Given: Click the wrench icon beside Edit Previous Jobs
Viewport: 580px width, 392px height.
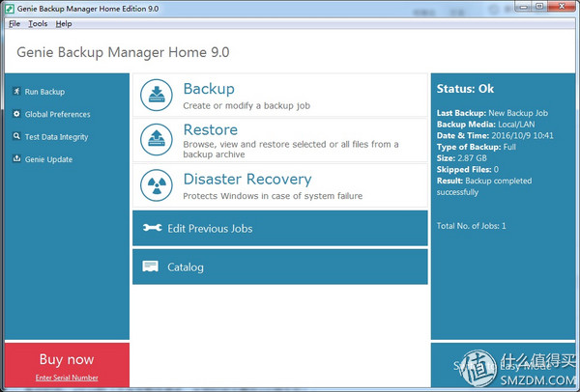Looking at the screenshot, I should pyautogui.click(x=151, y=229).
